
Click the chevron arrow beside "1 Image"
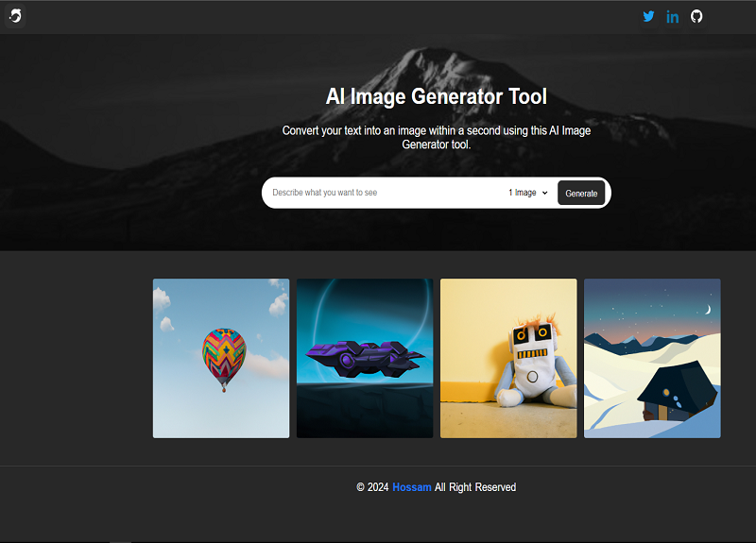[x=545, y=193]
